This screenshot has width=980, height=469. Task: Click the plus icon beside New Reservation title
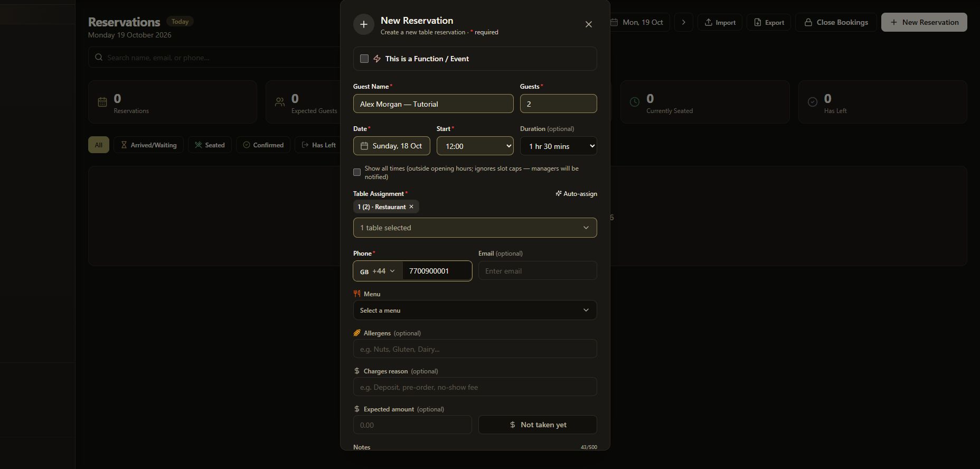pyautogui.click(x=364, y=24)
